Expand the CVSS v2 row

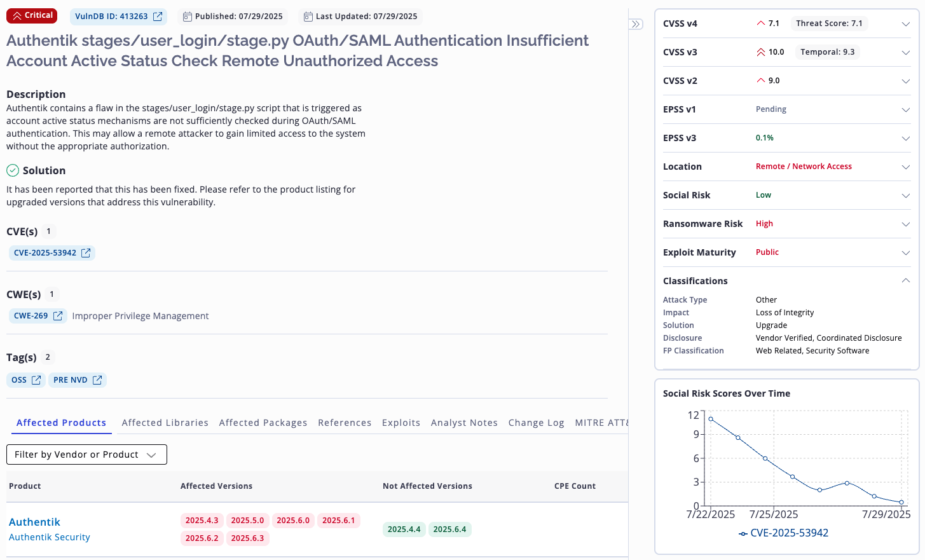coord(906,81)
